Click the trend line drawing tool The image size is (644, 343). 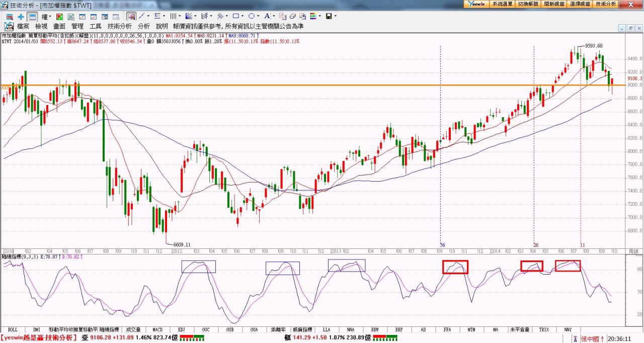click(142, 16)
